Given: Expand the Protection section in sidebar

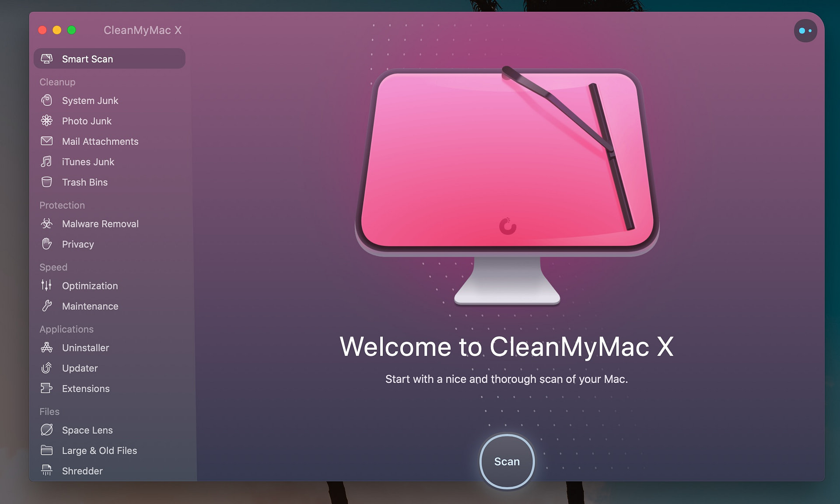Looking at the screenshot, I should (x=62, y=205).
